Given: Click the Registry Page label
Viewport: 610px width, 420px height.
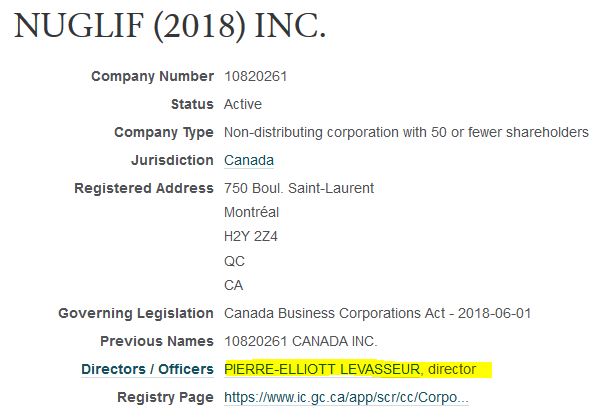Looking at the screenshot, I should (x=165, y=398).
